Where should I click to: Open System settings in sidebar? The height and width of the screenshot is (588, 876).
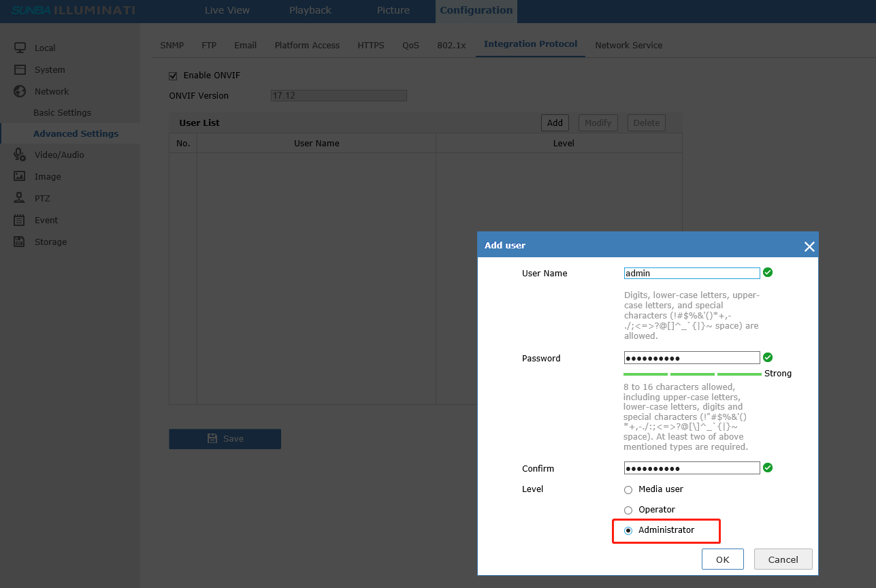[x=50, y=69]
